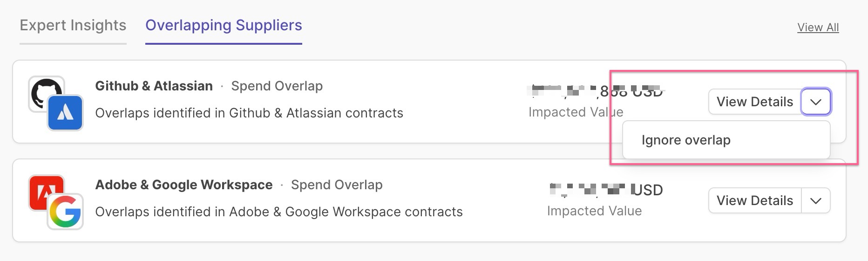868x261 pixels.
Task: Select 'Ignore overlap' from the dropdown menu
Action: [x=686, y=140]
